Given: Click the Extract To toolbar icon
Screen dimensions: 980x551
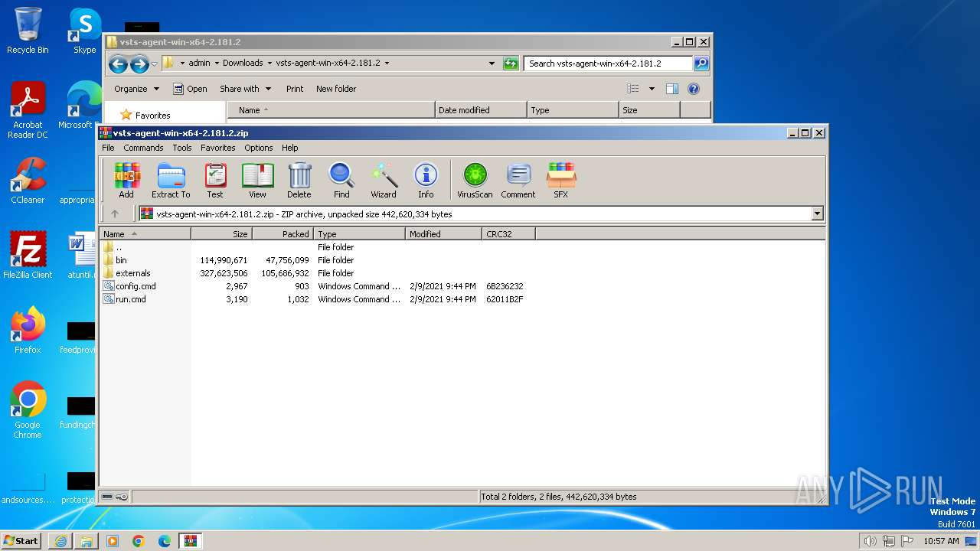Looking at the screenshot, I should 171,181.
